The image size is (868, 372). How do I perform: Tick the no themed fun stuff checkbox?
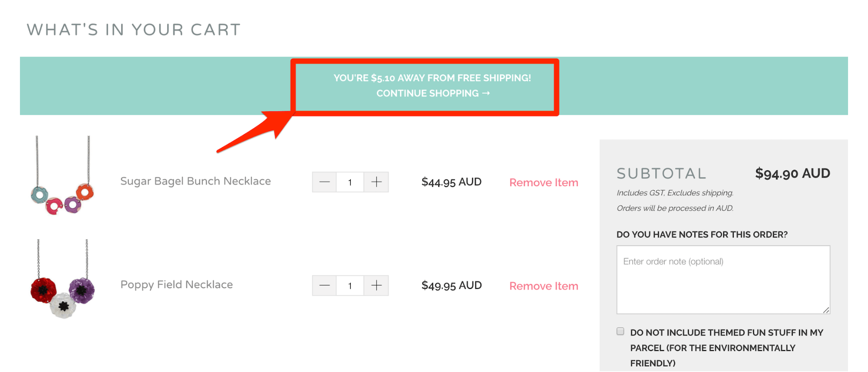point(620,332)
